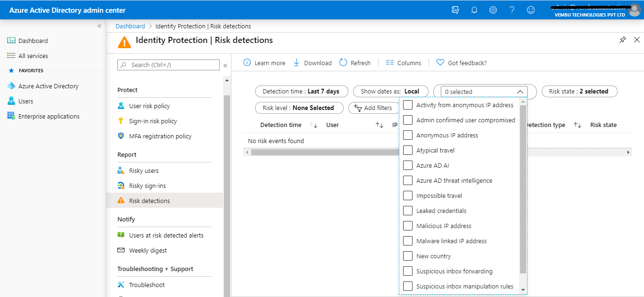Open the account avatar menu
Screen dimensions: 644x297
pyautogui.click(x=635, y=10)
